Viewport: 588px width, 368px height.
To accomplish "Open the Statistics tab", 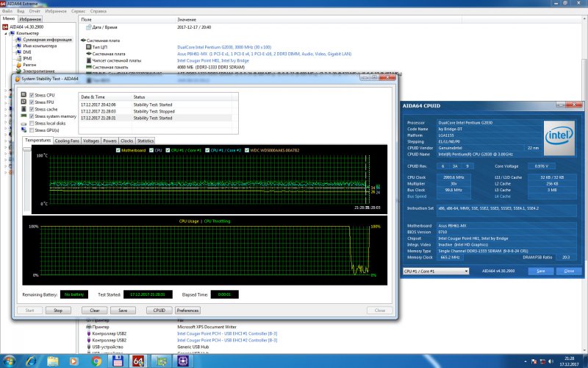I will 146,140.
